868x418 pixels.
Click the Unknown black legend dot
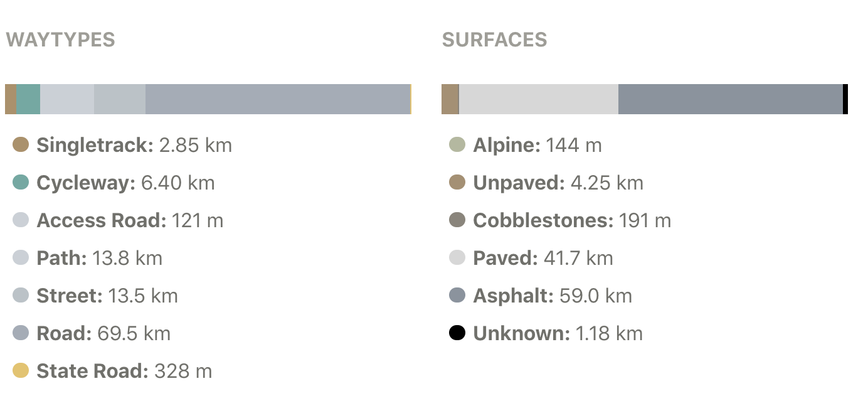coord(457,333)
